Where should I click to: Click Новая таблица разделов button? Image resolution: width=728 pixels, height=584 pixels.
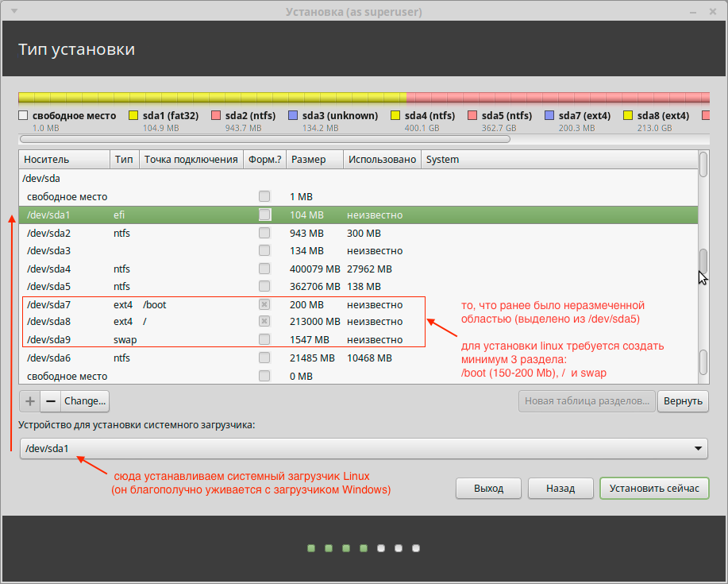tap(587, 401)
